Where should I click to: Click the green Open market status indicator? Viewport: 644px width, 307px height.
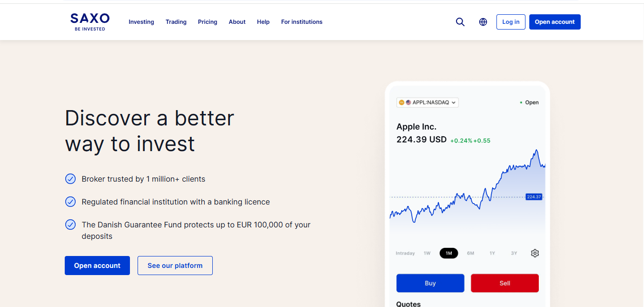(529, 102)
